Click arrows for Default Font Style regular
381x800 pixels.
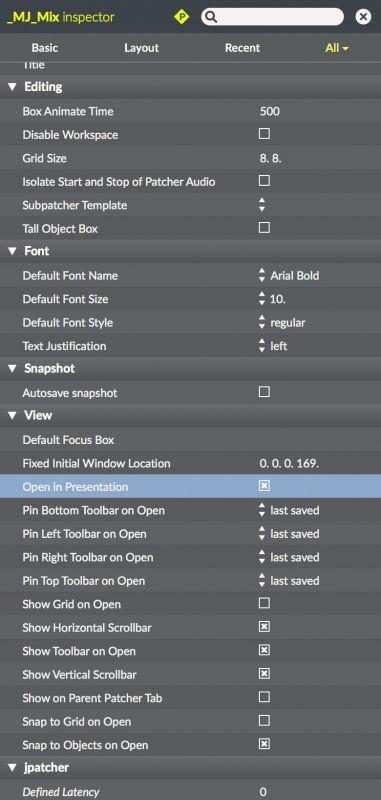pyautogui.click(x=262, y=322)
